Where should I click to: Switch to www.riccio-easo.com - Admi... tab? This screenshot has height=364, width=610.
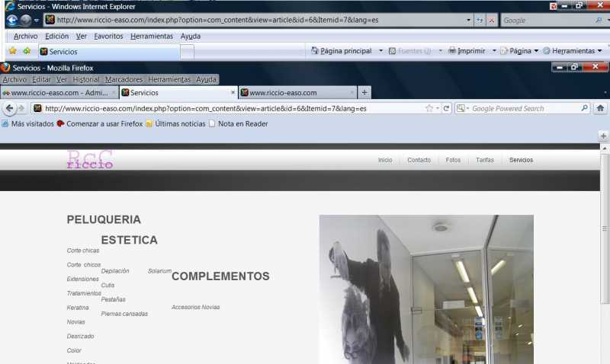click(x=59, y=93)
